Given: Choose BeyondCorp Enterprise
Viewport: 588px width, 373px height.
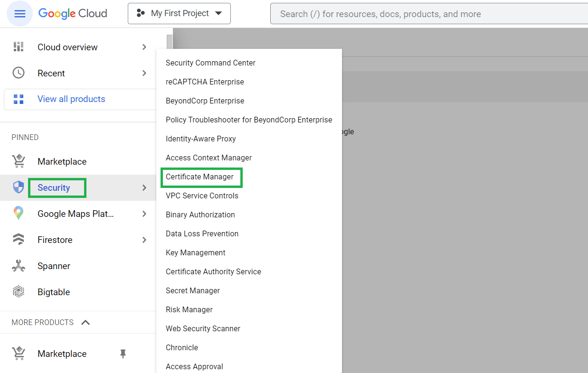Looking at the screenshot, I should 205,101.
